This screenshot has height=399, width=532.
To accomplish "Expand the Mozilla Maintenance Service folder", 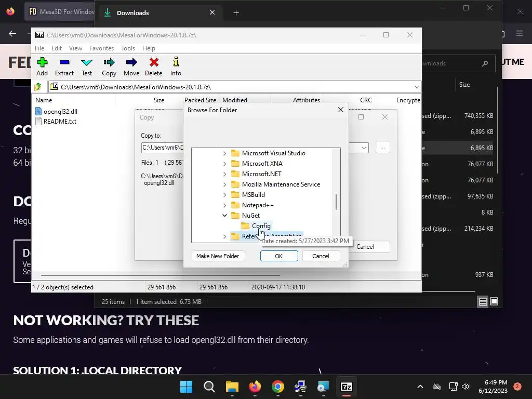I will click(x=224, y=184).
